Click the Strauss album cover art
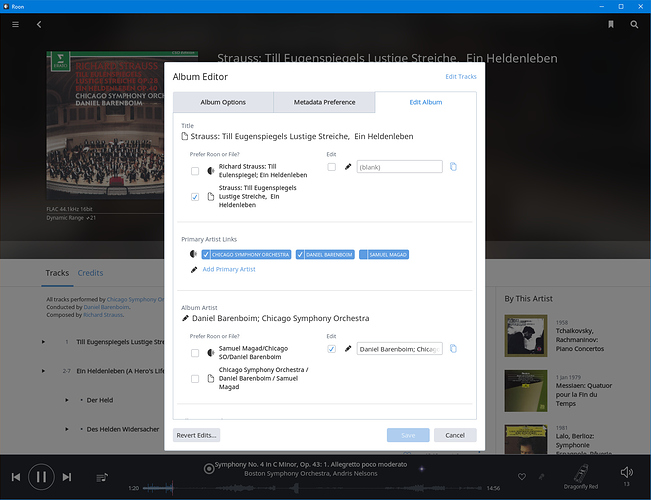 coord(105,125)
